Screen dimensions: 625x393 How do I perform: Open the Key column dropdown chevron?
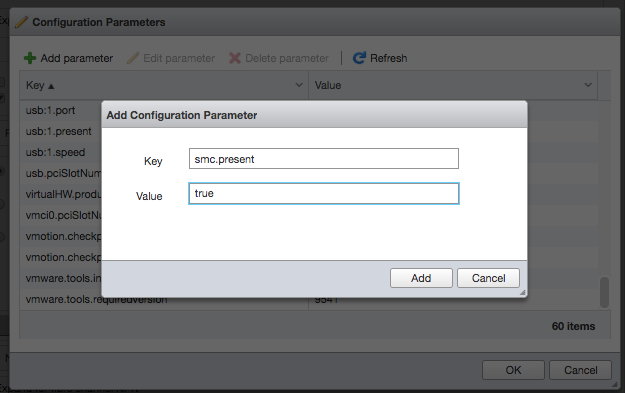point(299,85)
